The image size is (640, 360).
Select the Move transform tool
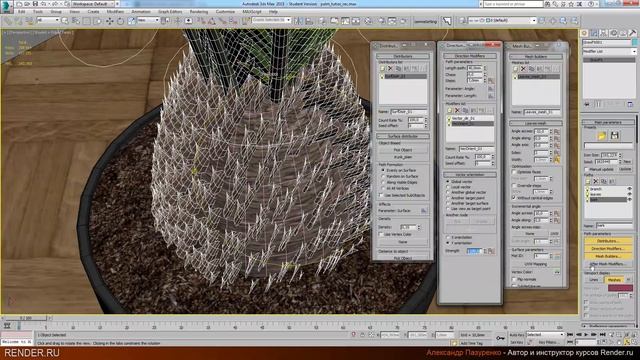109,21
